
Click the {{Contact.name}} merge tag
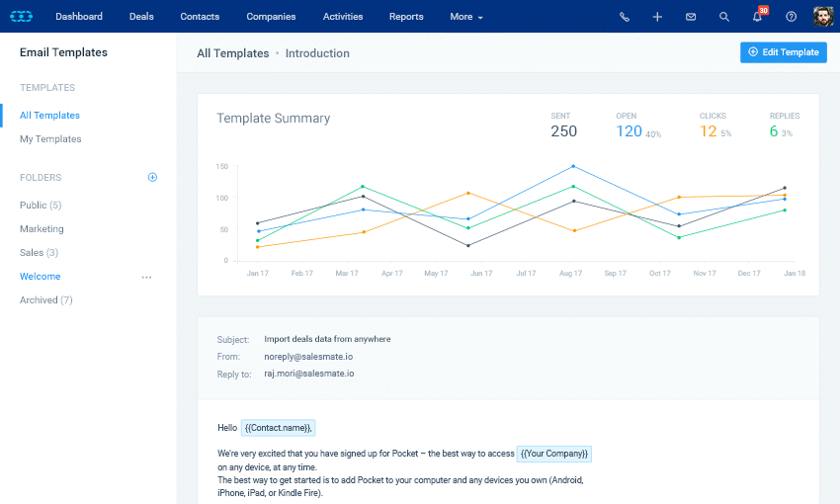(278, 428)
